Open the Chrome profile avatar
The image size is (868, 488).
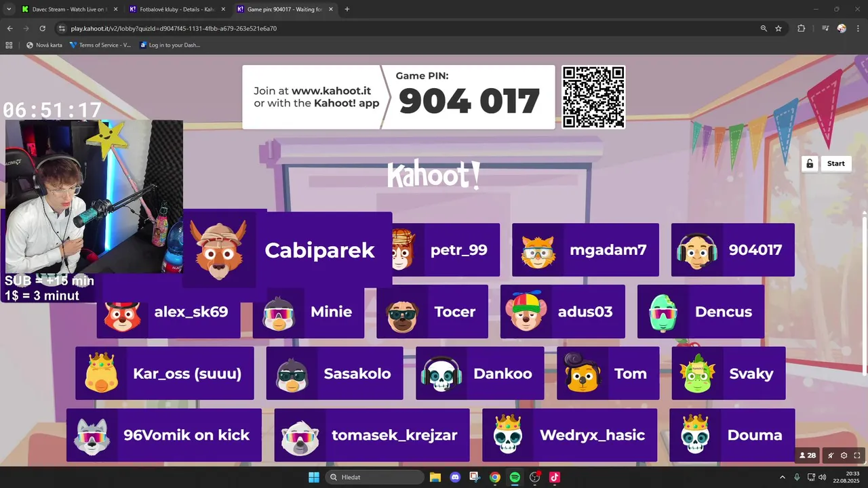[842, 28]
